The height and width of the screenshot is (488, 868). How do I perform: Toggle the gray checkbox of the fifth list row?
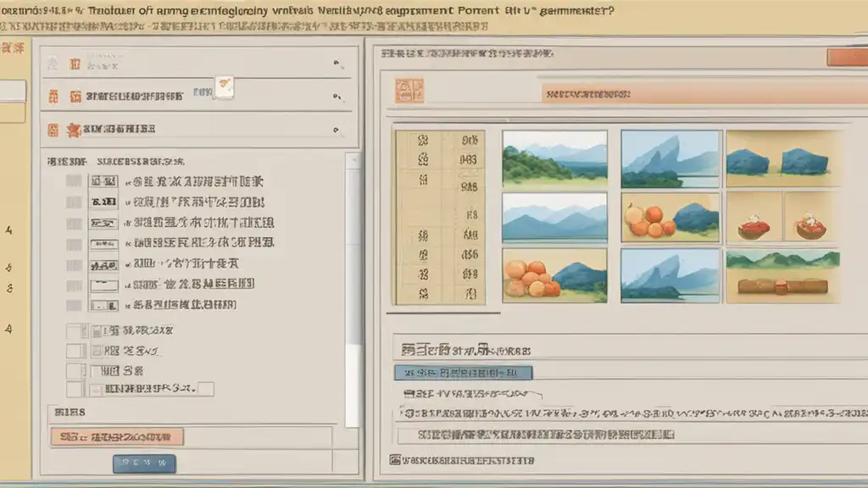pyautogui.click(x=74, y=265)
